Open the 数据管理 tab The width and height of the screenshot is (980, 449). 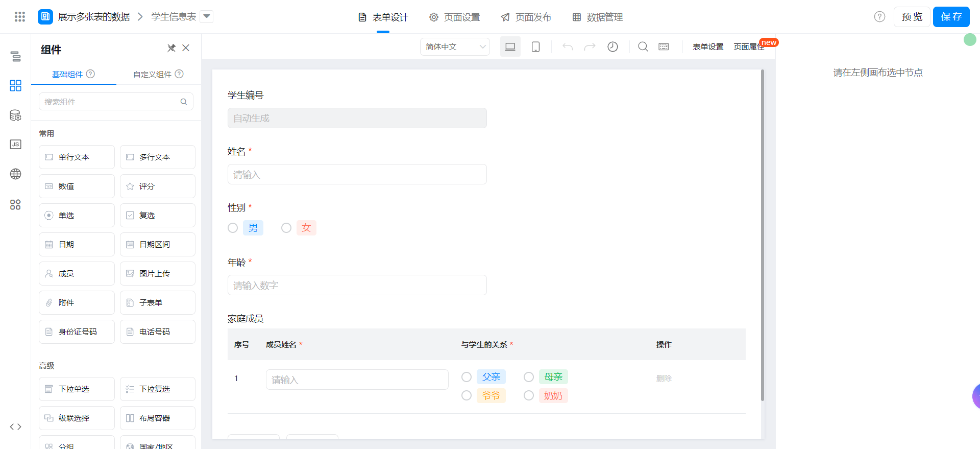pyautogui.click(x=598, y=17)
